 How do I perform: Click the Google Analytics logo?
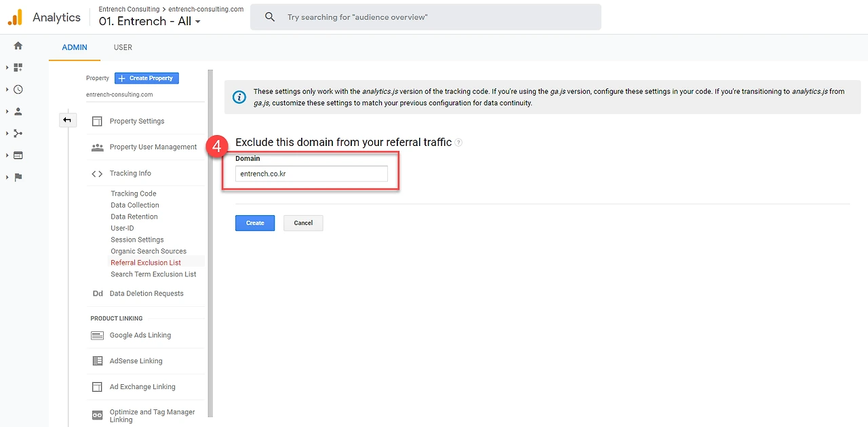click(15, 17)
